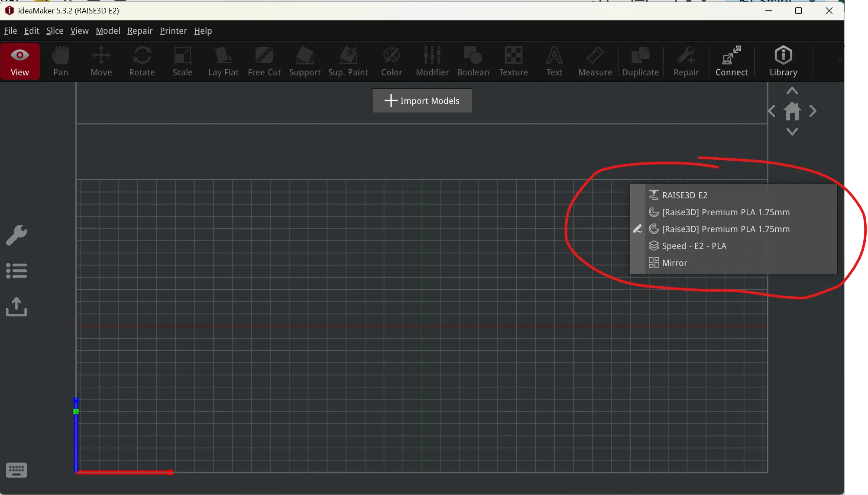Image resolution: width=868 pixels, height=495 pixels.
Task: Maximize the ideaMaker window
Action: 799,11
